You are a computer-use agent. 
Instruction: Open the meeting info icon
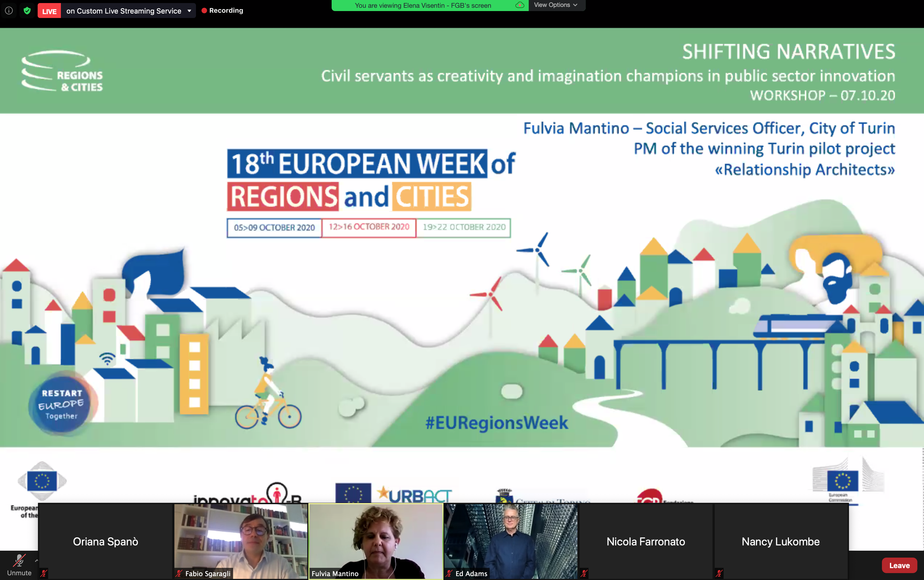[9, 11]
